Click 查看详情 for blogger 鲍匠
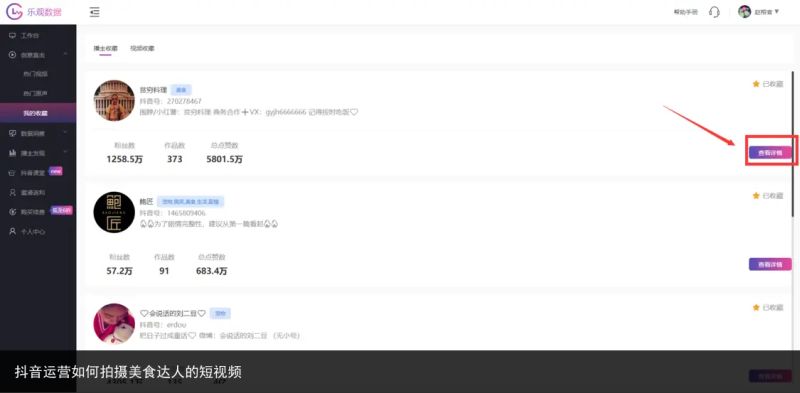 tap(770, 264)
